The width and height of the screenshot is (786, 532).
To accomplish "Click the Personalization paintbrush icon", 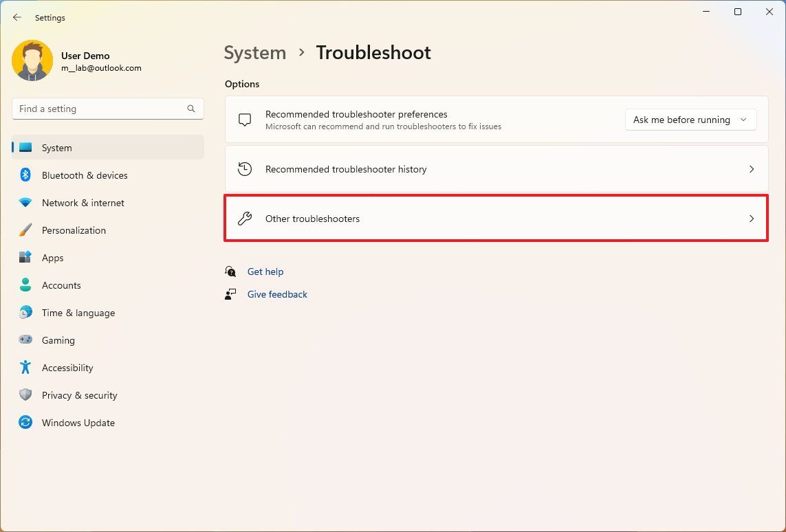I will 25,230.
